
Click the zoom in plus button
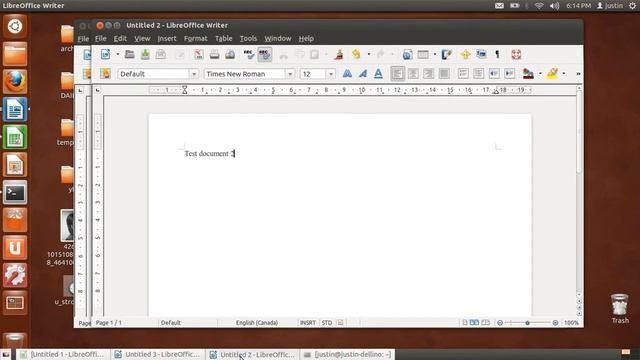[555, 322]
